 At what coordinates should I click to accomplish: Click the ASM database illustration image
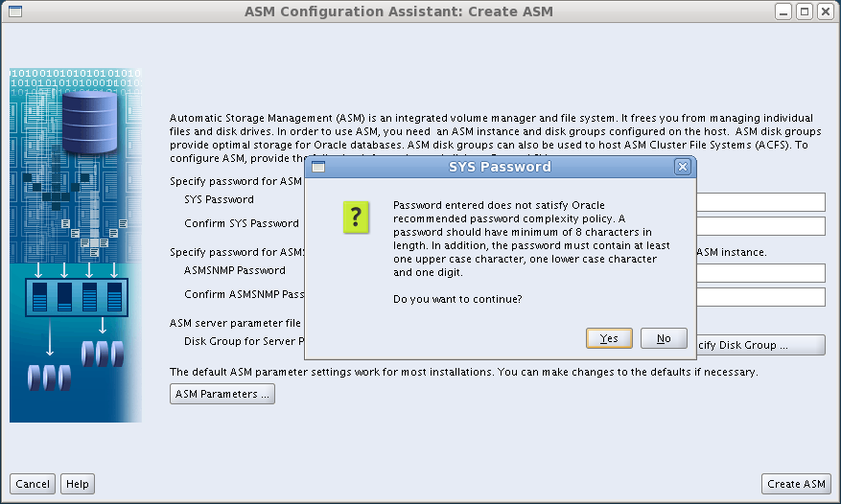pos(76,245)
